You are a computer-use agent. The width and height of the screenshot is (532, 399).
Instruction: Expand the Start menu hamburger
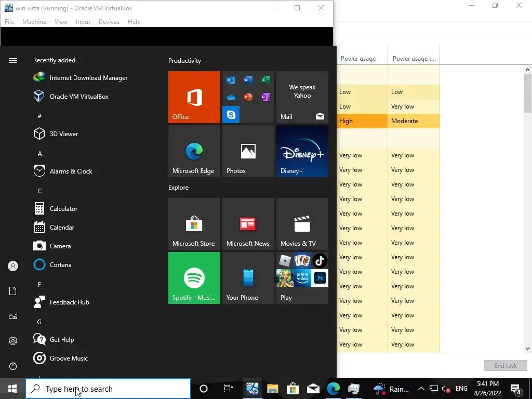[13, 60]
